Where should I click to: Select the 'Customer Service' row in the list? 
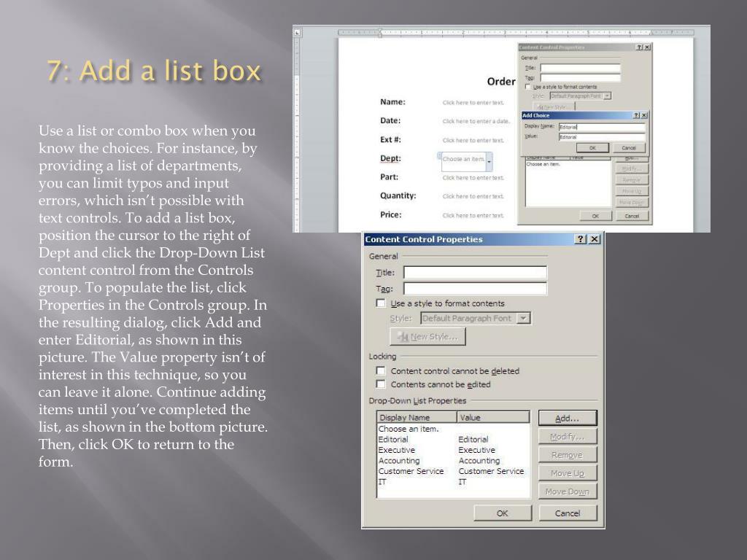point(453,471)
